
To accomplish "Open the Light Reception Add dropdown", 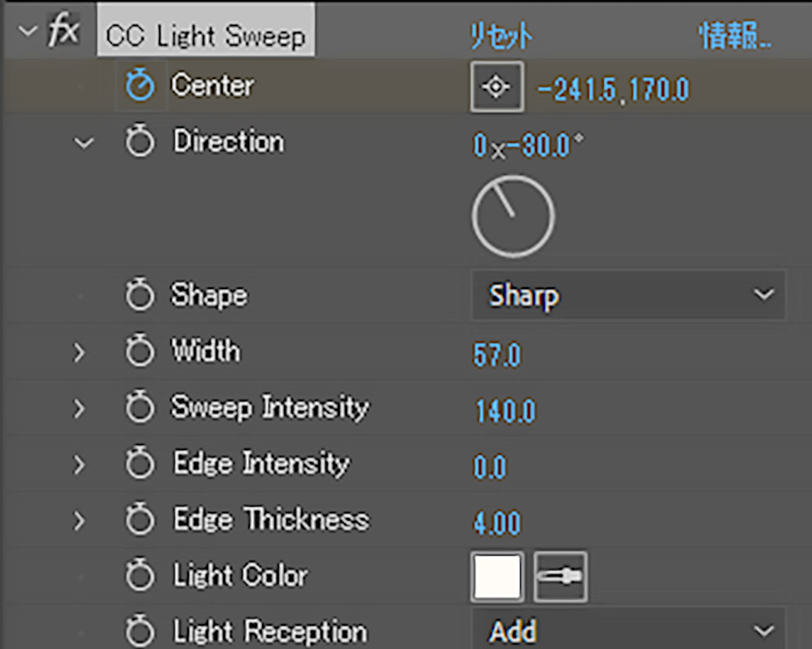I will 628,631.
